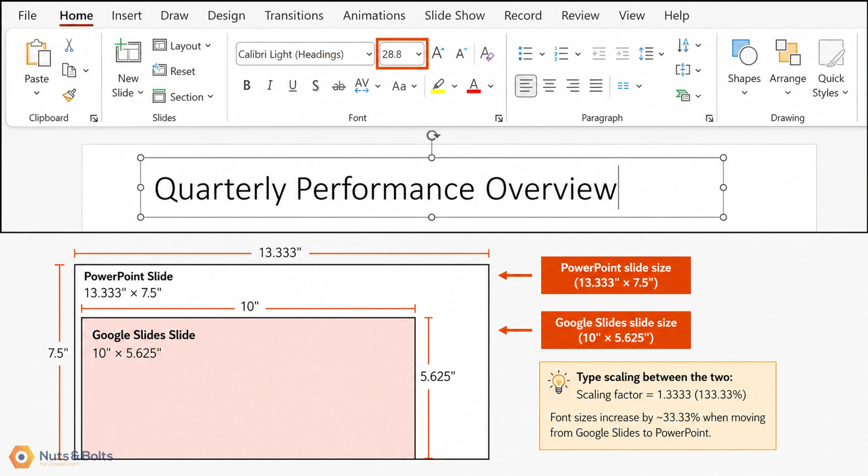Open the font name dropdown
Image resolution: width=868 pixels, height=476 pixels.
tap(369, 54)
